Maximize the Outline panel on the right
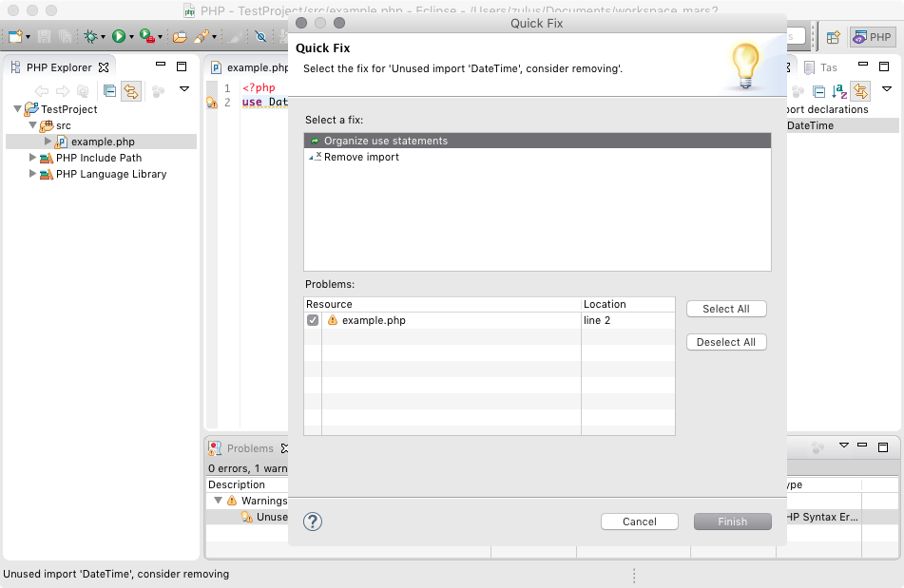 tap(884, 66)
